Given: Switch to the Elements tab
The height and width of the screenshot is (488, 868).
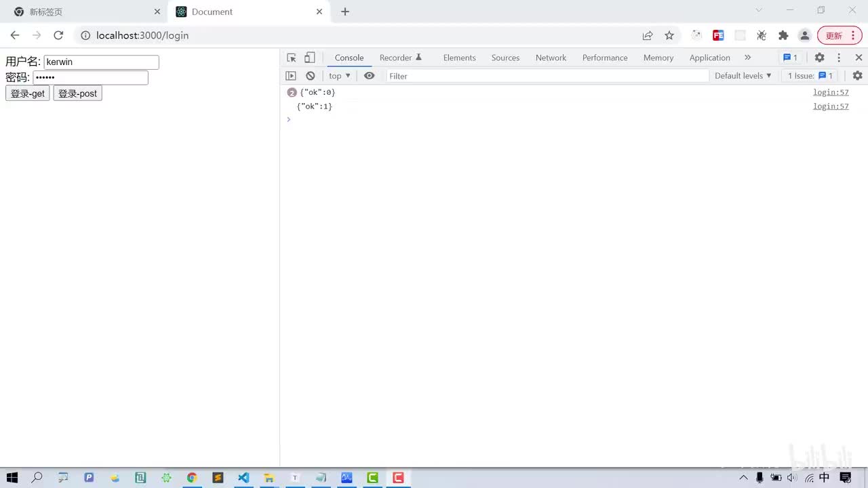Looking at the screenshot, I should [x=460, y=58].
